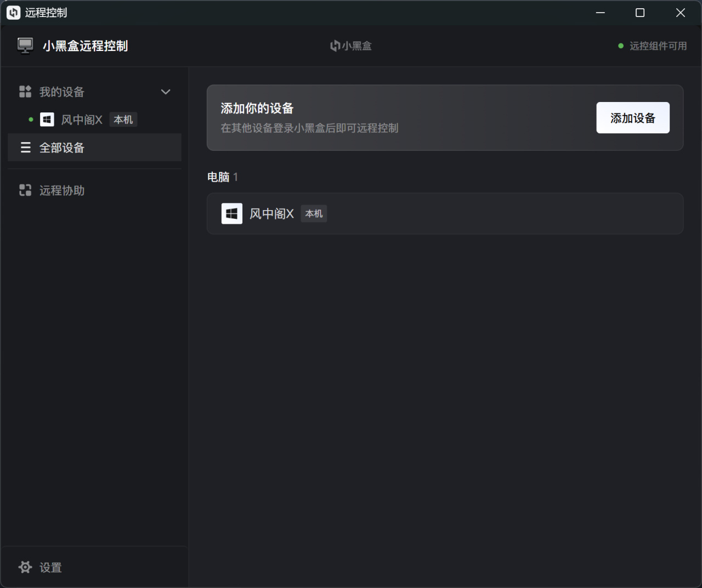Open 风中阁X card under 电脑
This screenshot has height=588, width=702.
point(445,213)
